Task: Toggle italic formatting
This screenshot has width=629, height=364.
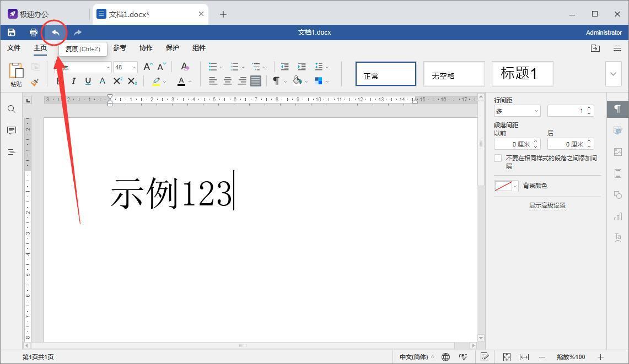Action: point(73,81)
